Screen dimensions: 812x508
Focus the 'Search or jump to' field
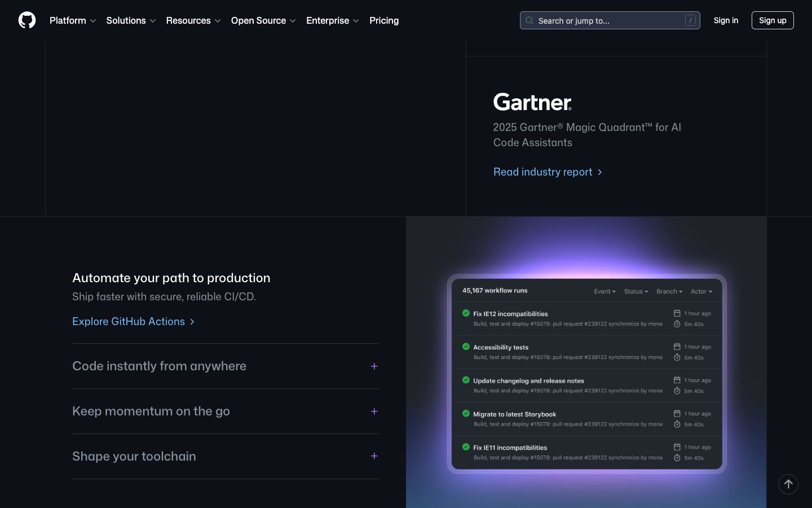(609, 20)
